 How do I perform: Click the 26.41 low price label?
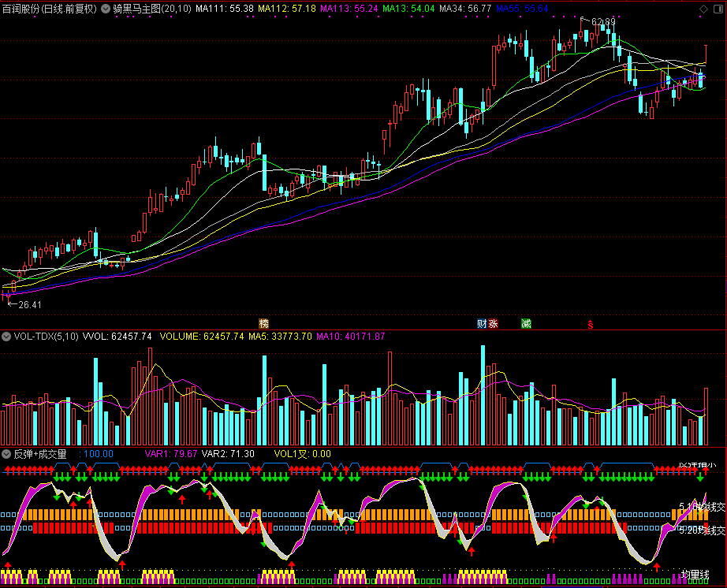(30, 305)
